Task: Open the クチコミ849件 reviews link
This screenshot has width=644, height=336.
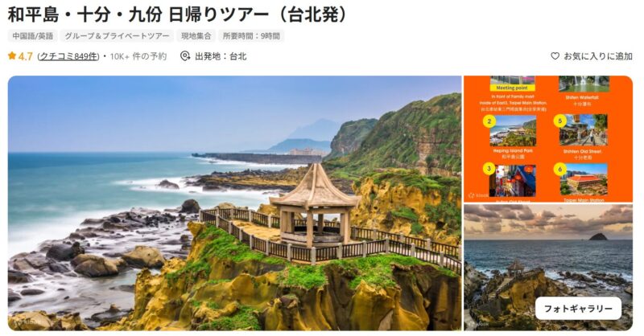Action: point(68,56)
